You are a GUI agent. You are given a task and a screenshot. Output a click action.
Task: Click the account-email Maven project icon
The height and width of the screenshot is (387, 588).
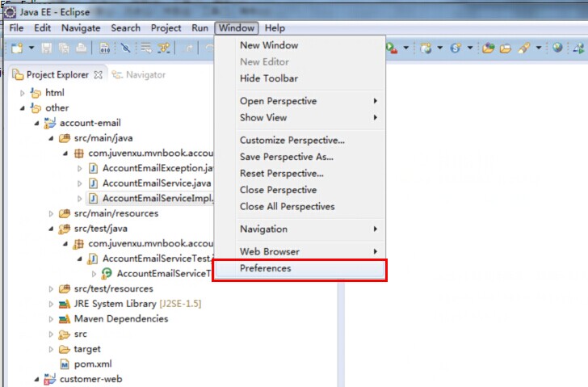[x=49, y=123]
